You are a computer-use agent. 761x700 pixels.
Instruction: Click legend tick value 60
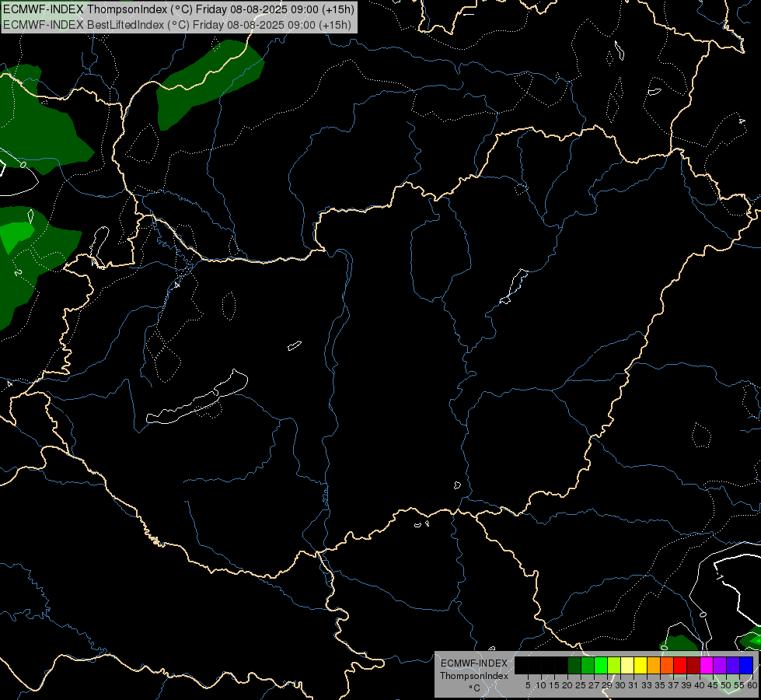click(752, 685)
